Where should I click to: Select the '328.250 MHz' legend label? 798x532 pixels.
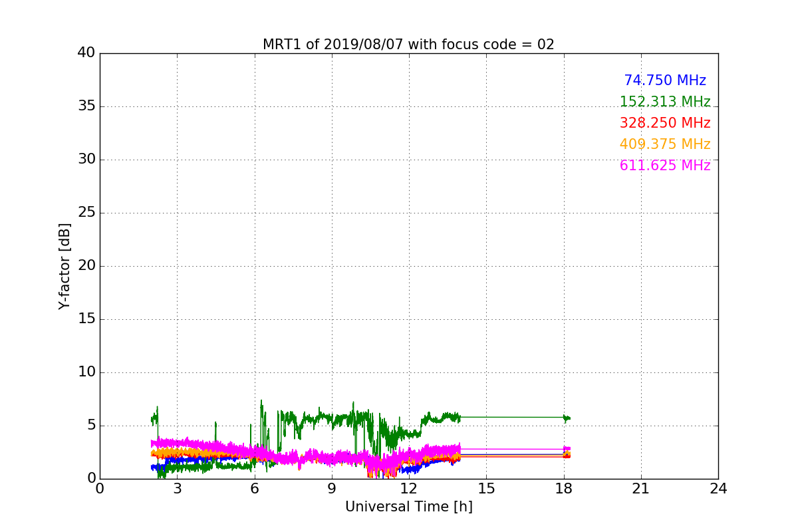pyautogui.click(x=665, y=123)
